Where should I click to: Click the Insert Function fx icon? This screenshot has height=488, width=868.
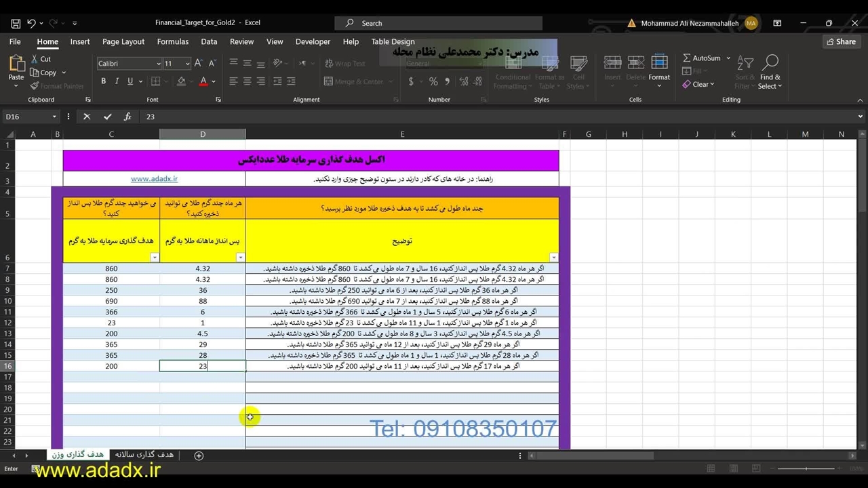[127, 117]
